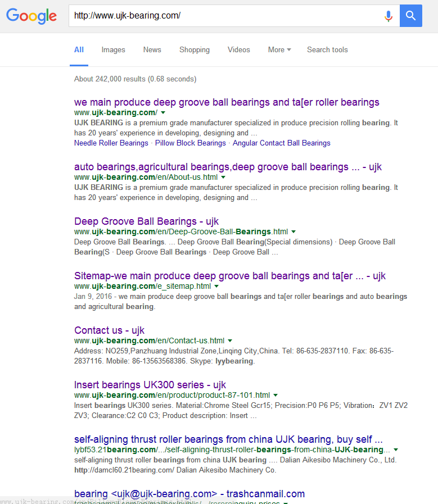Image resolution: width=438 pixels, height=504 pixels.
Task: Open Search tools options
Action: (x=327, y=50)
